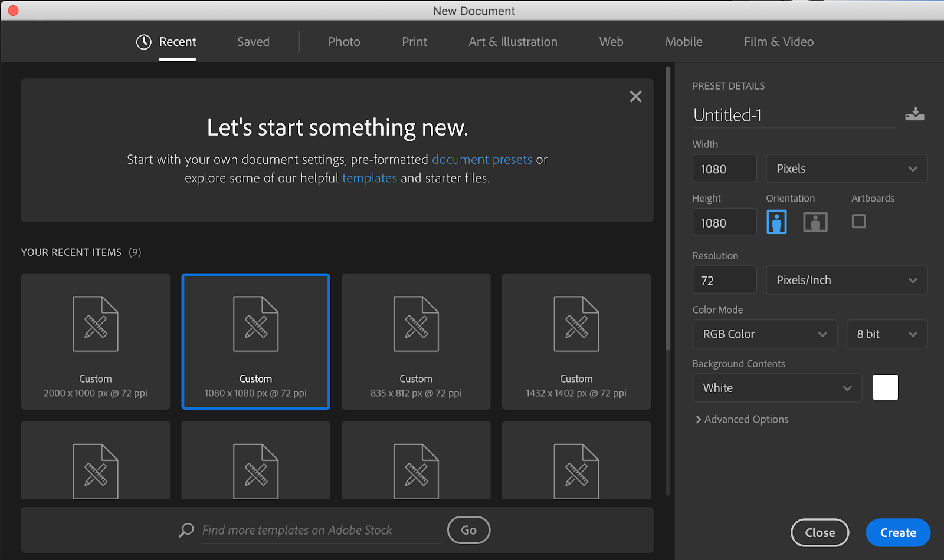Open the White background contents dropdown

click(x=777, y=388)
